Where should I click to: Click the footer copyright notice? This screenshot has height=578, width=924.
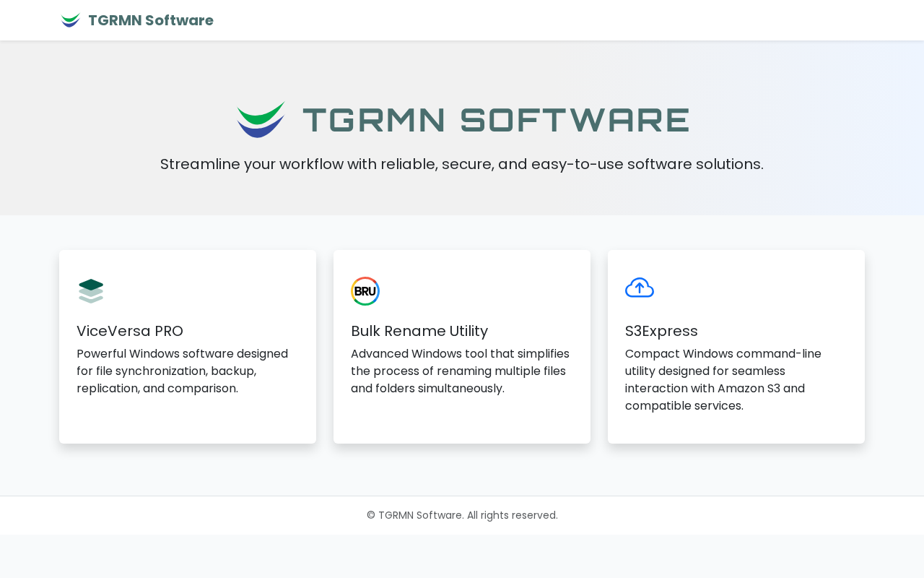(462, 515)
